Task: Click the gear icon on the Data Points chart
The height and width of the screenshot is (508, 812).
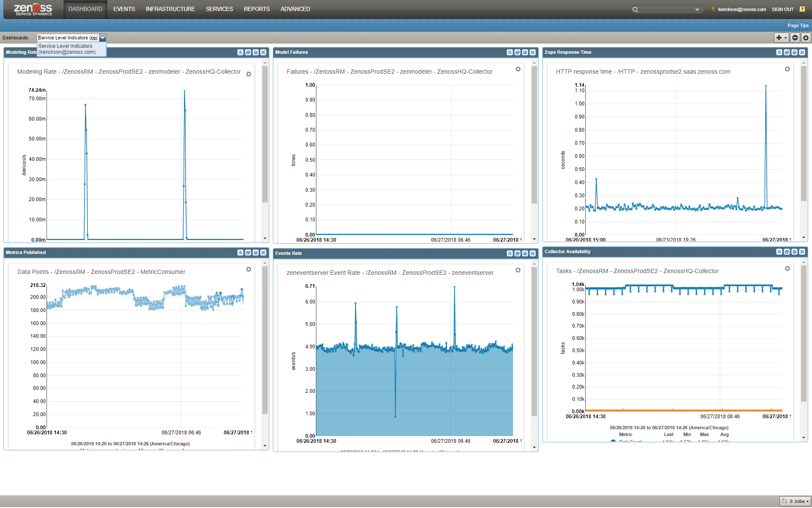Action: click(248, 269)
